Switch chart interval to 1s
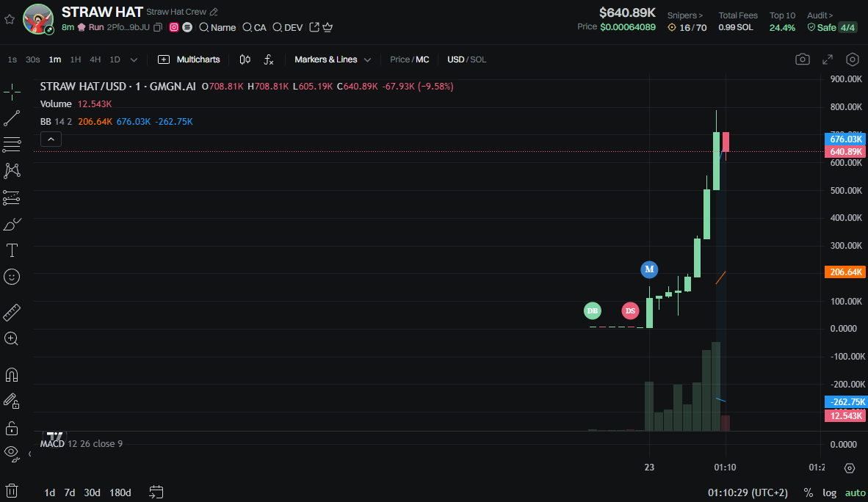The height and width of the screenshot is (502, 868). (12, 59)
